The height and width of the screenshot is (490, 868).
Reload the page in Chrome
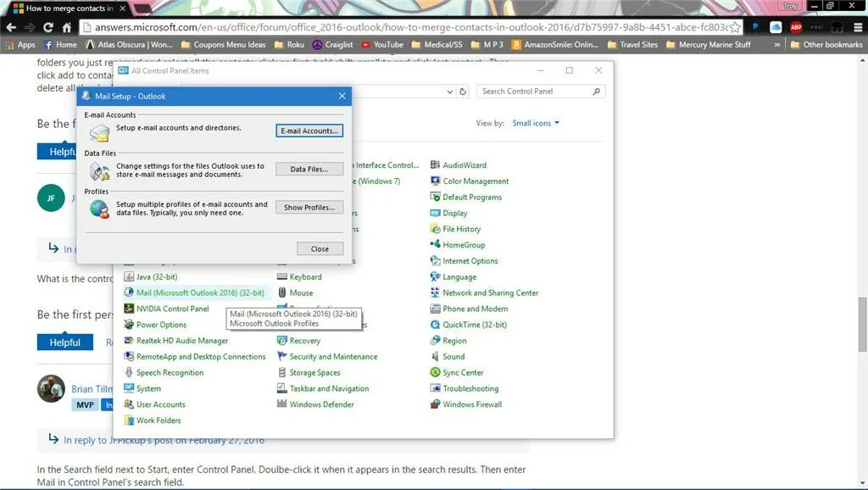[48, 27]
